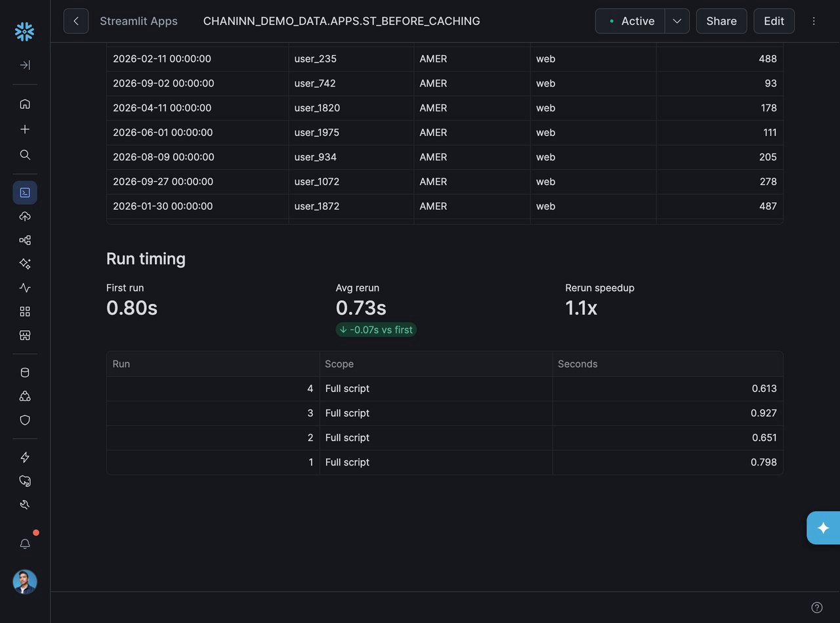Screen dimensions: 840x623
Task: Open the wrench tools icon
Action: coord(25,505)
